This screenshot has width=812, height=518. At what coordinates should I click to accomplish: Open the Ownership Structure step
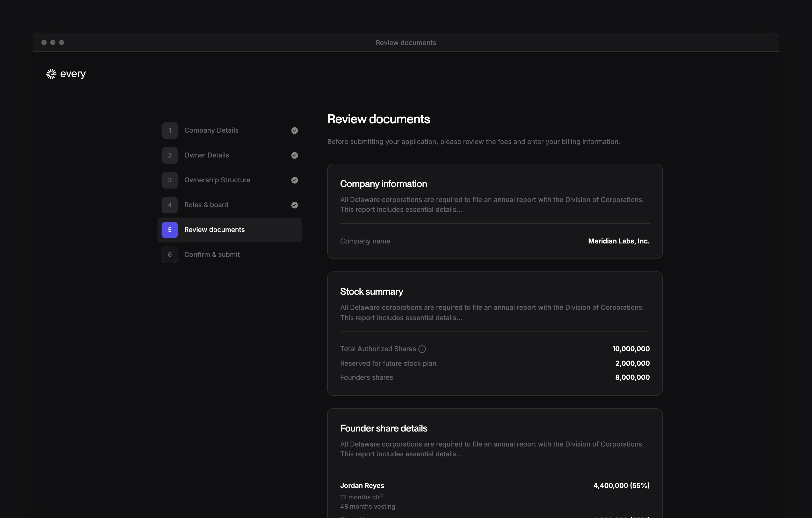point(230,180)
